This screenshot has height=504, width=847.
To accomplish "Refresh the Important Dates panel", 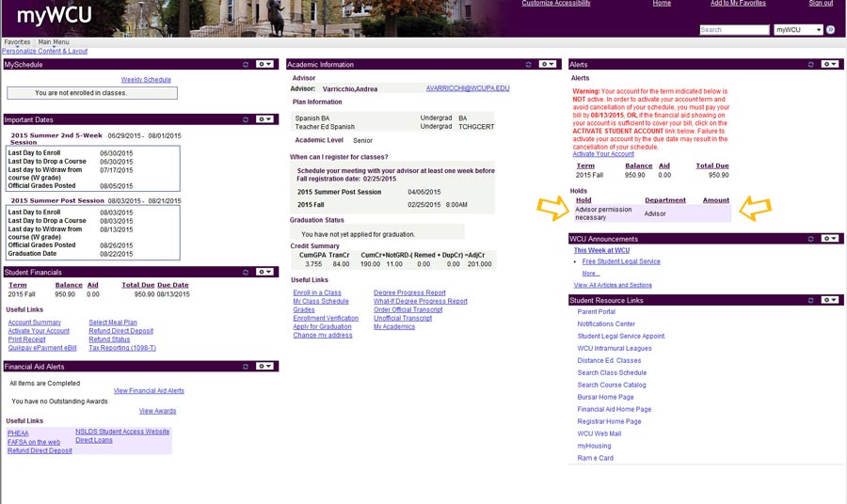I will (246, 119).
